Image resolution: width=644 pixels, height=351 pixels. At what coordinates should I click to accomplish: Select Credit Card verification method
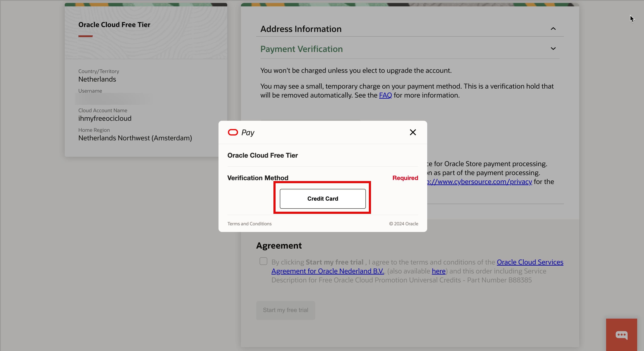322,199
